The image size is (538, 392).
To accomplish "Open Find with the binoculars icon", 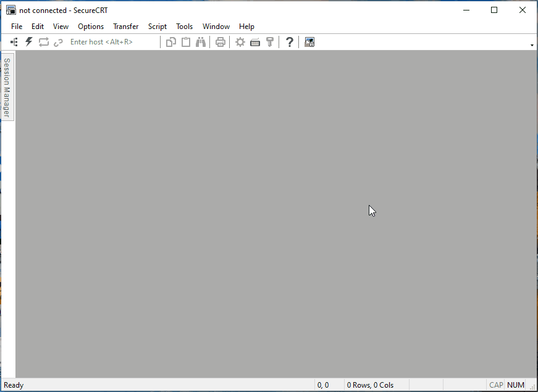I will 201,42.
